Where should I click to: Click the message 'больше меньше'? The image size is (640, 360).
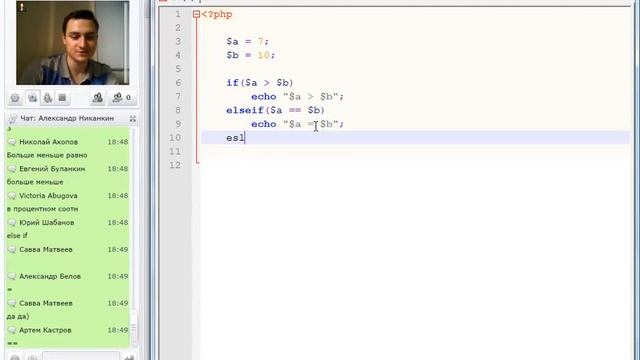coord(35,182)
